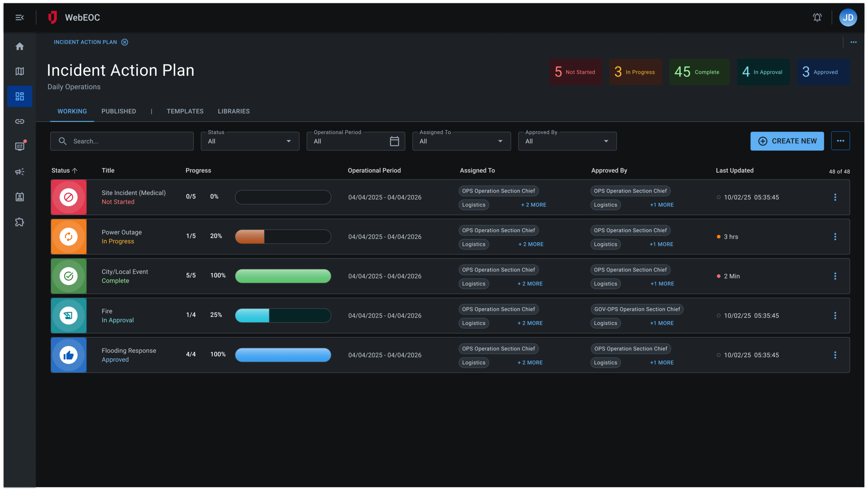
Task: Open the Site Incident (Medical) title
Action: pyautogui.click(x=134, y=193)
